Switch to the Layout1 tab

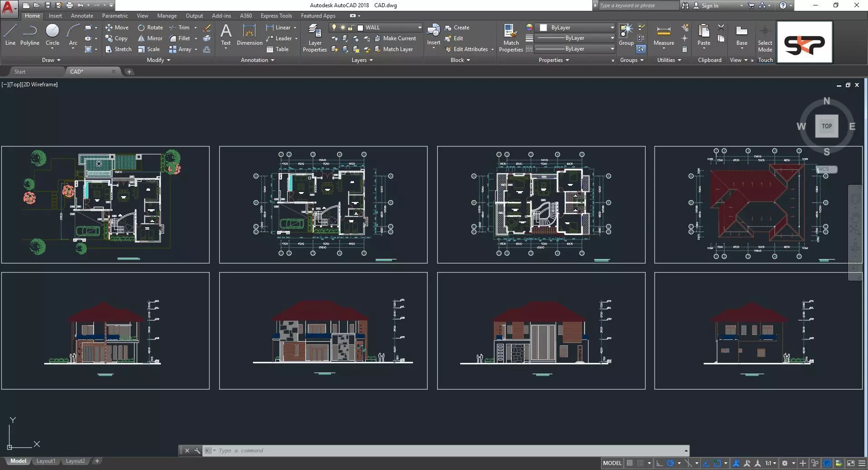[x=46, y=461]
